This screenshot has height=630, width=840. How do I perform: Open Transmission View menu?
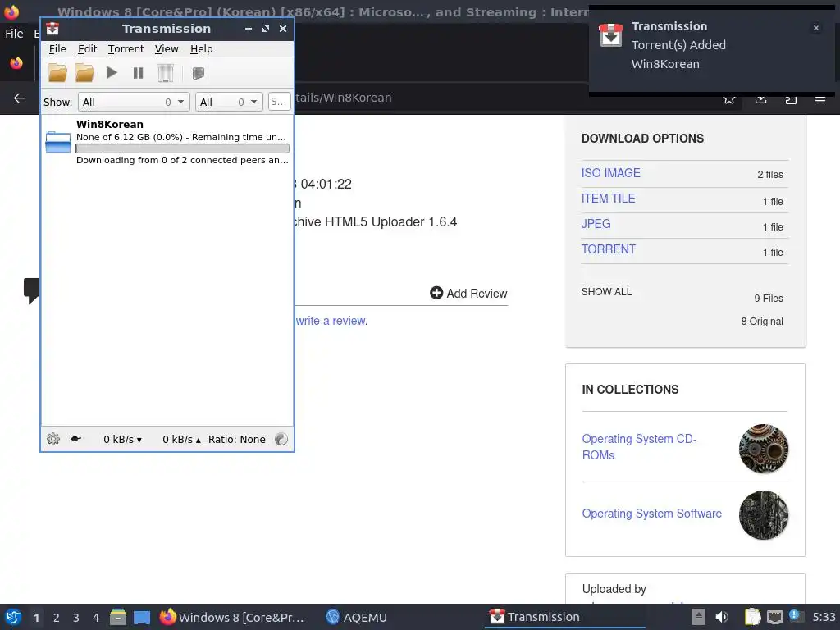tap(167, 48)
